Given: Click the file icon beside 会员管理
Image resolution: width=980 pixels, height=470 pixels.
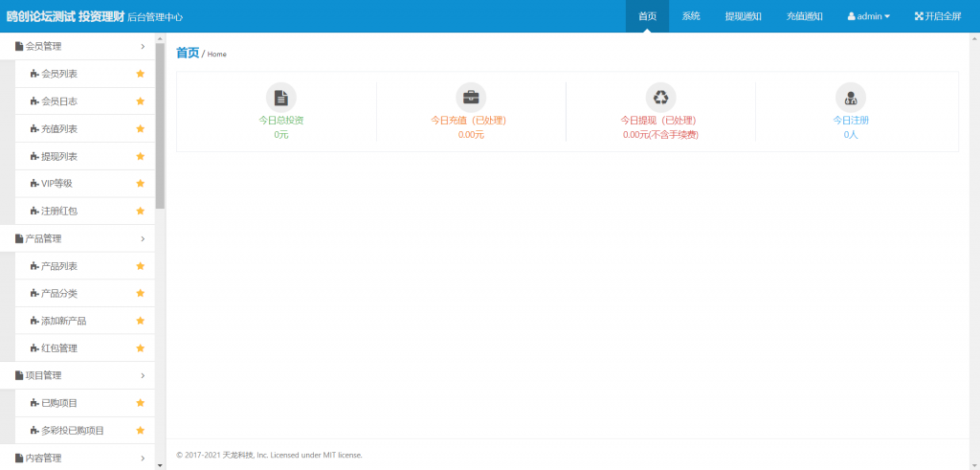Looking at the screenshot, I should click(19, 46).
